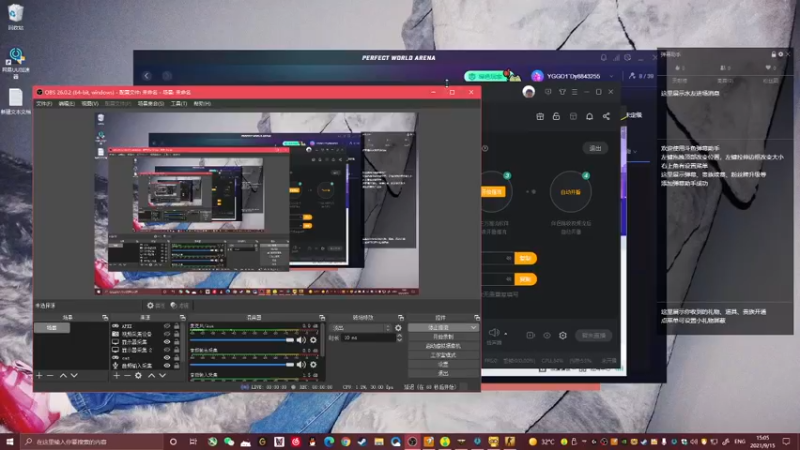Pop out the Scene Transitions dock panel

click(x=401, y=317)
